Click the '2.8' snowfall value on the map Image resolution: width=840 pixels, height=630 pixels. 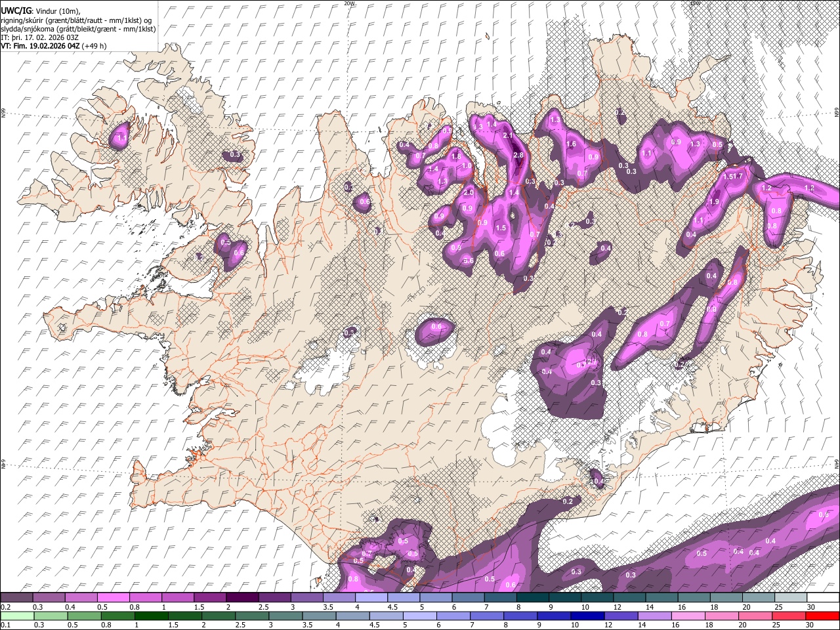coord(518,155)
